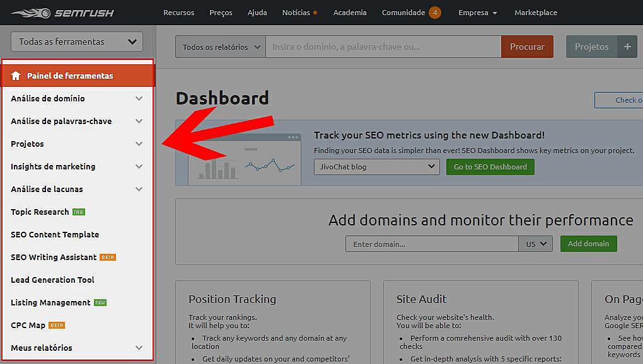The height and width of the screenshot is (364, 643).
Task: Click the Procurar search button
Action: 527,46
